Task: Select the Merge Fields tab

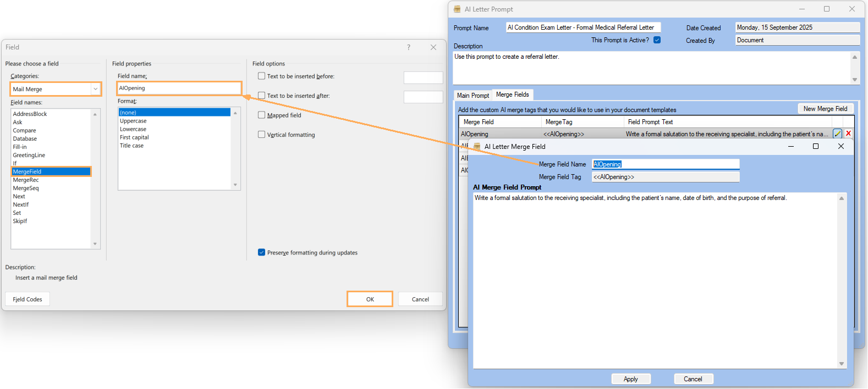Action: (x=512, y=95)
